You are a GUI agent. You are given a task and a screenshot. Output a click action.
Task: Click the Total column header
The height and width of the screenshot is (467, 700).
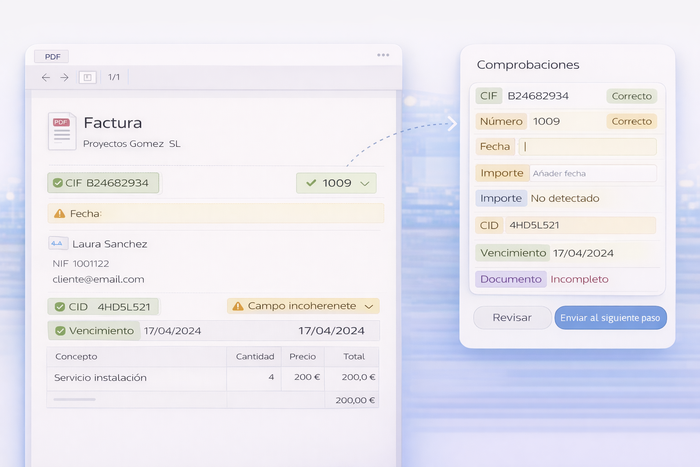click(354, 356)
